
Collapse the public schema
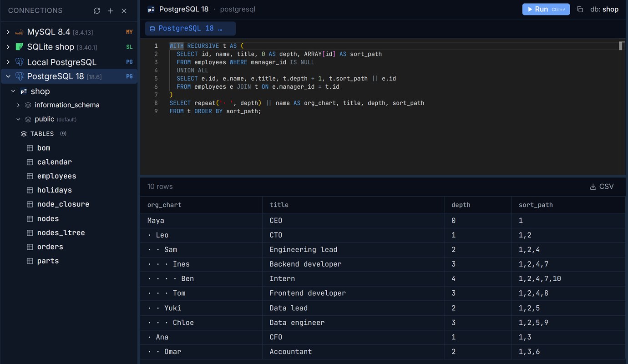click(18, 119)
